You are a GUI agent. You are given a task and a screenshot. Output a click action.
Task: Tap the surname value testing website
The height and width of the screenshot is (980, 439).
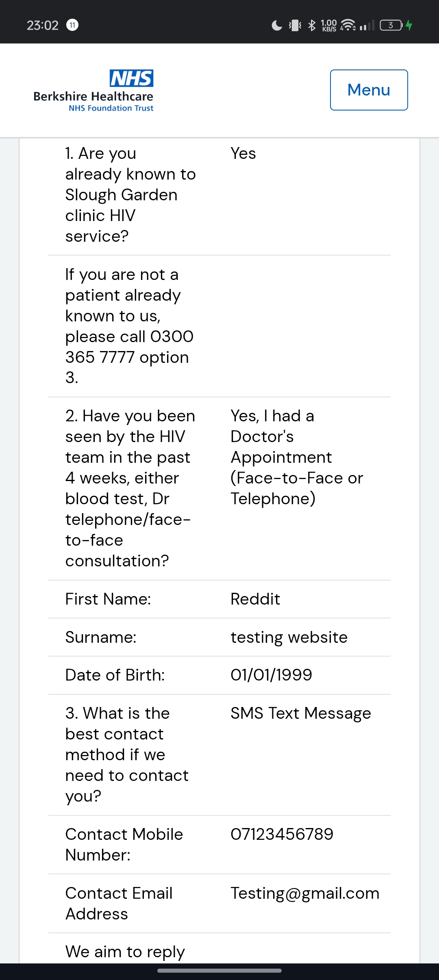[x=289, y=637]
